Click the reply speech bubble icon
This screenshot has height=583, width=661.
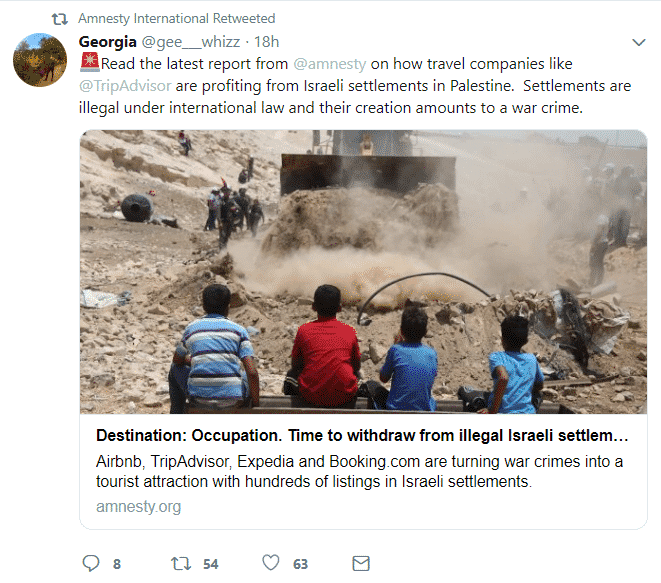(x=91, y=563)
